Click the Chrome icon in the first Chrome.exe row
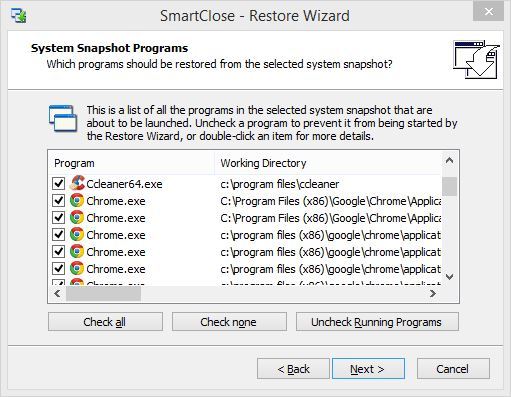 (x=77, y=200)
